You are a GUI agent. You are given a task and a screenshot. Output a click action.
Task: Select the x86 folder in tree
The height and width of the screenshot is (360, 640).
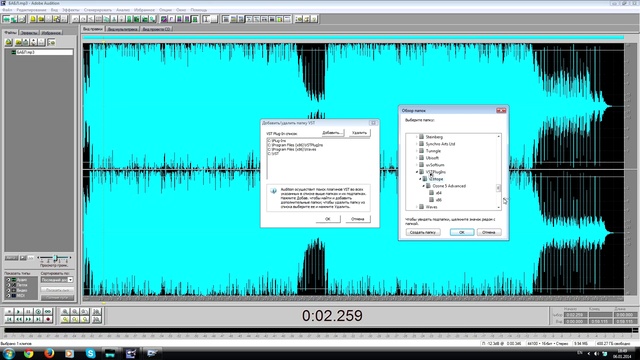coord(438,200)
